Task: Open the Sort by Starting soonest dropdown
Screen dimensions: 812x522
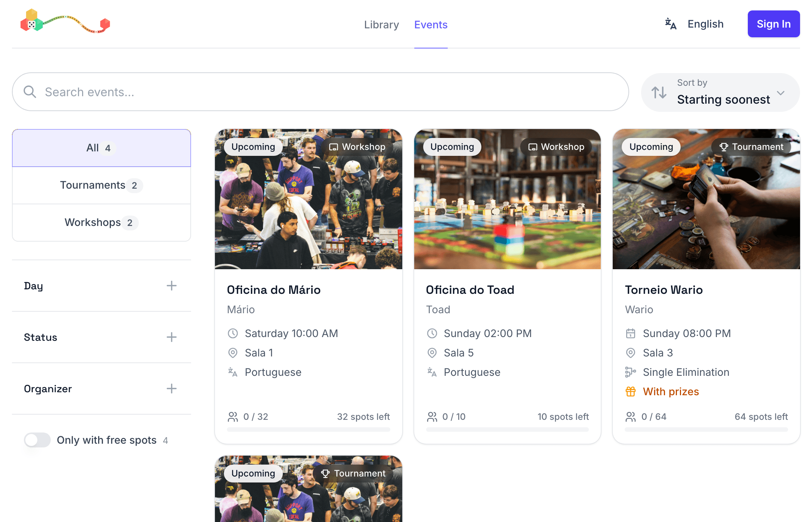Action: pyautogui.click(x=720, y=92)
